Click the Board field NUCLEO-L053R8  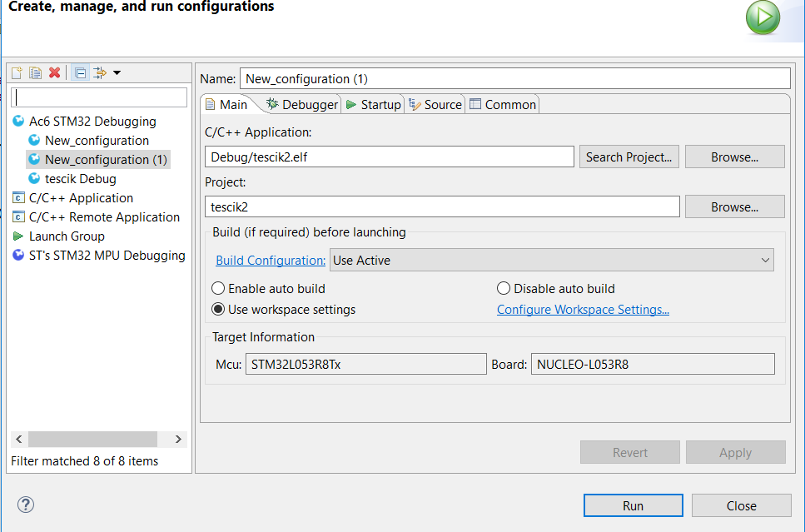click(653, 364)
